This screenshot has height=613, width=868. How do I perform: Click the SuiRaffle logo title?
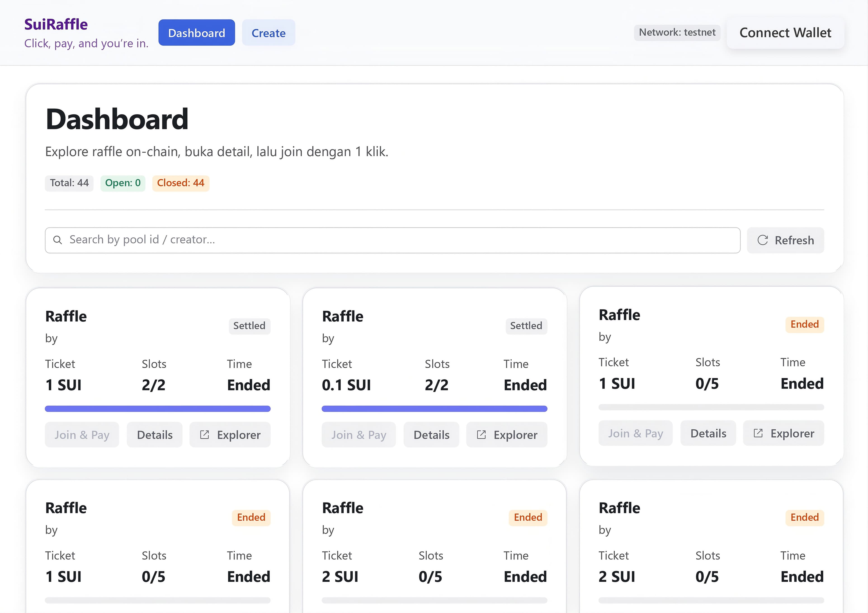pyautogui.click(x=56, y=24)
